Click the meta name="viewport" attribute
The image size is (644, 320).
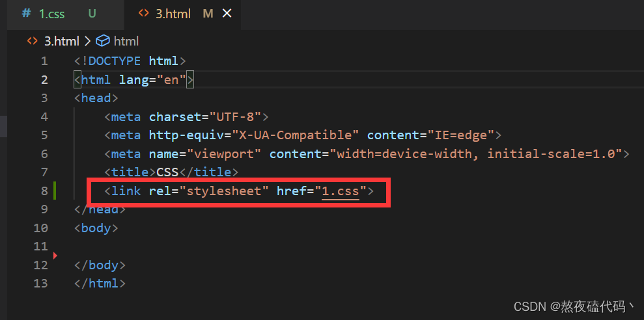pyautogui.click(x=205, y=154)
